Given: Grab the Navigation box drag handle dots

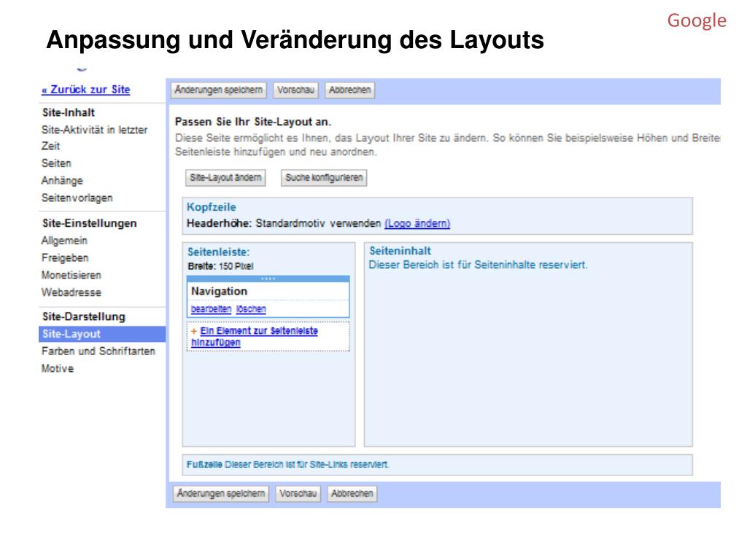Looking at the screenshot, I should coord(268,279).
